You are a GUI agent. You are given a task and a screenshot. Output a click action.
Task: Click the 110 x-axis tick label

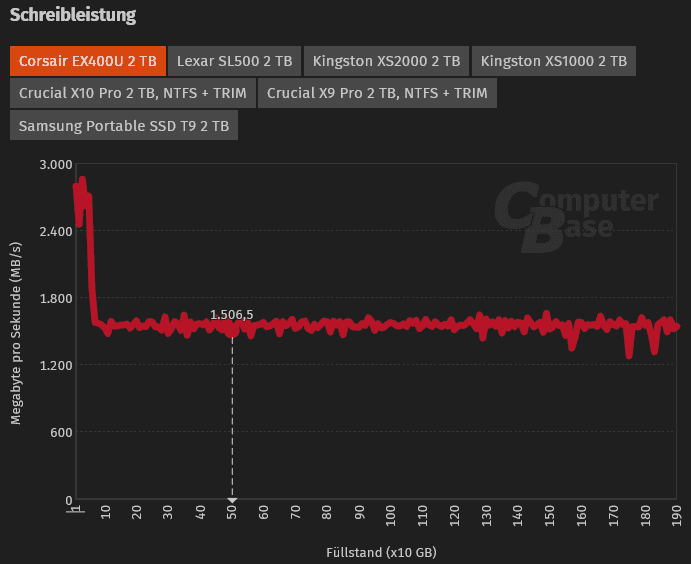(x=422, y=516)
